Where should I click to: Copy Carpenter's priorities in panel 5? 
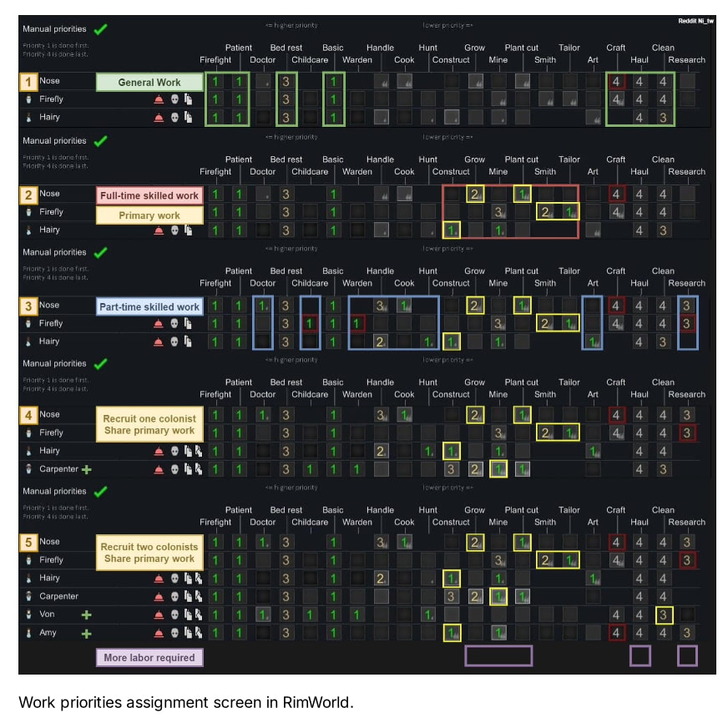[188, 596]
